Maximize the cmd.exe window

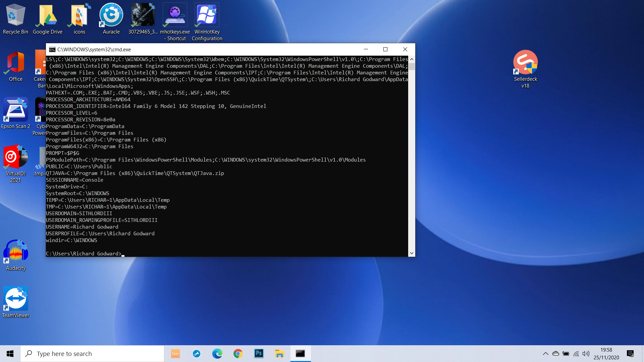(x=385, y=49)
